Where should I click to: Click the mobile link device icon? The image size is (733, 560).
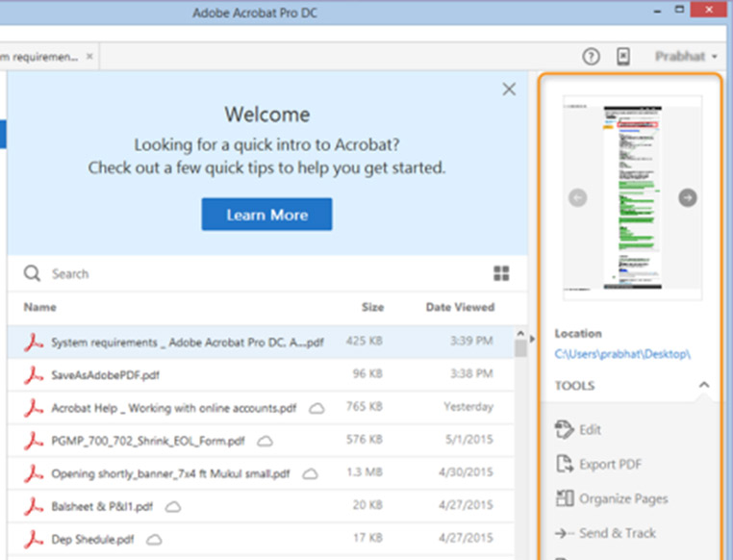pos(623,57)
